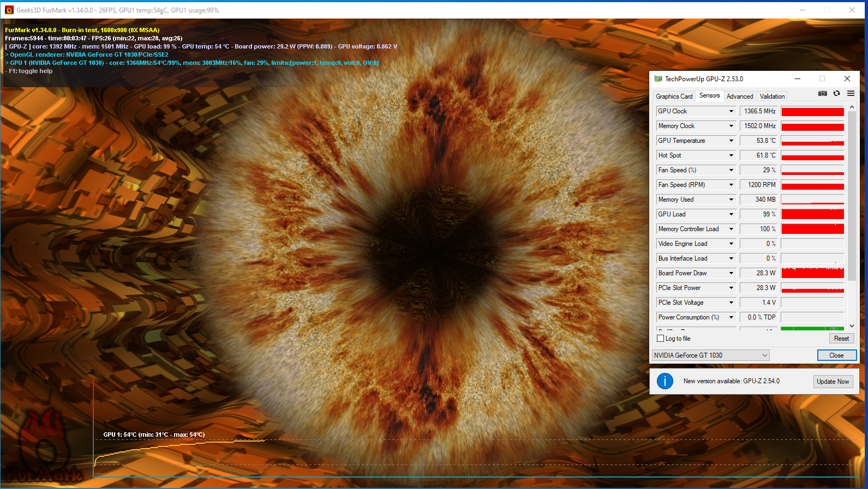Screen dimensions: 868x489
Task: Click the Update Now button
Action: [x=833, y=382]
